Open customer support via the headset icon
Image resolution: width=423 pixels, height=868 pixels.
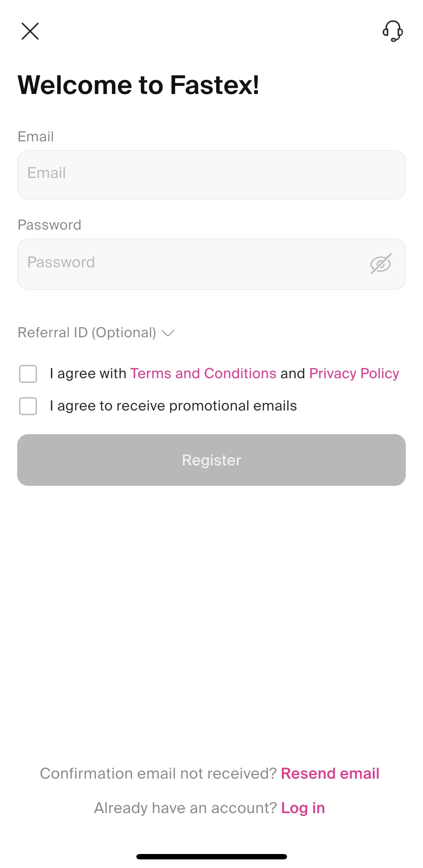pyautogui.click(x=393, y=31)
